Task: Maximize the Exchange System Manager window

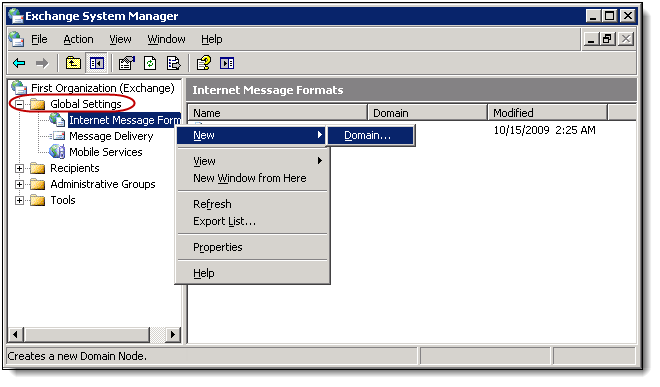Action: point(609,16)
